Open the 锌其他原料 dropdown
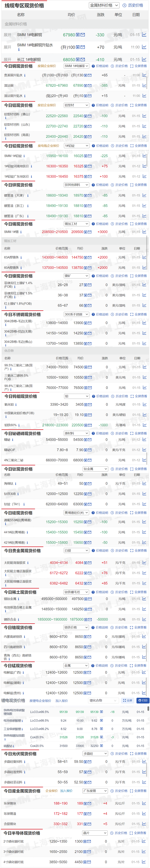The height and width of the screenshot is (868, 150). coord(76,185)
